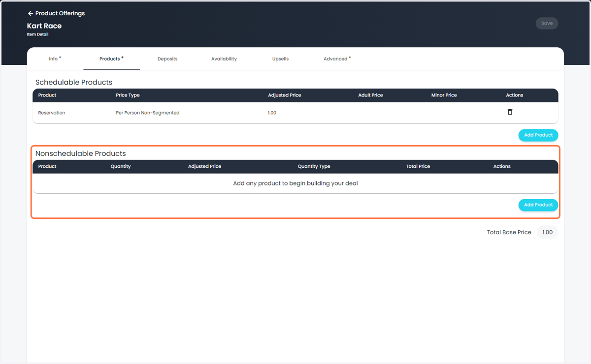Click the Kart Race title
The width and height of the screenshot is (591, 364).
[44, 26]
